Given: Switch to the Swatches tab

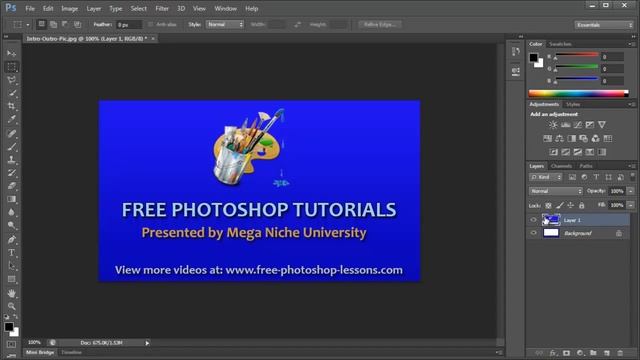Looking at the screenshot, I should point(560,44).
